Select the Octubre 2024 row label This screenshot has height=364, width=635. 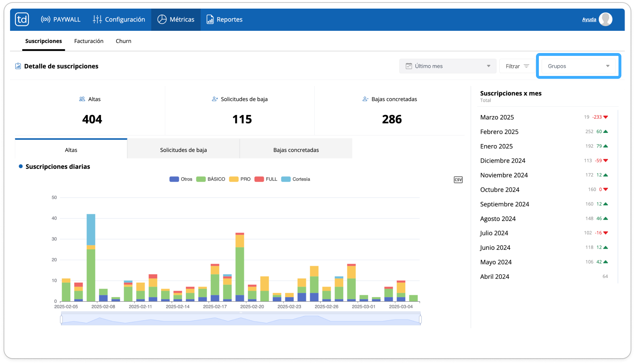click(500, 190)
